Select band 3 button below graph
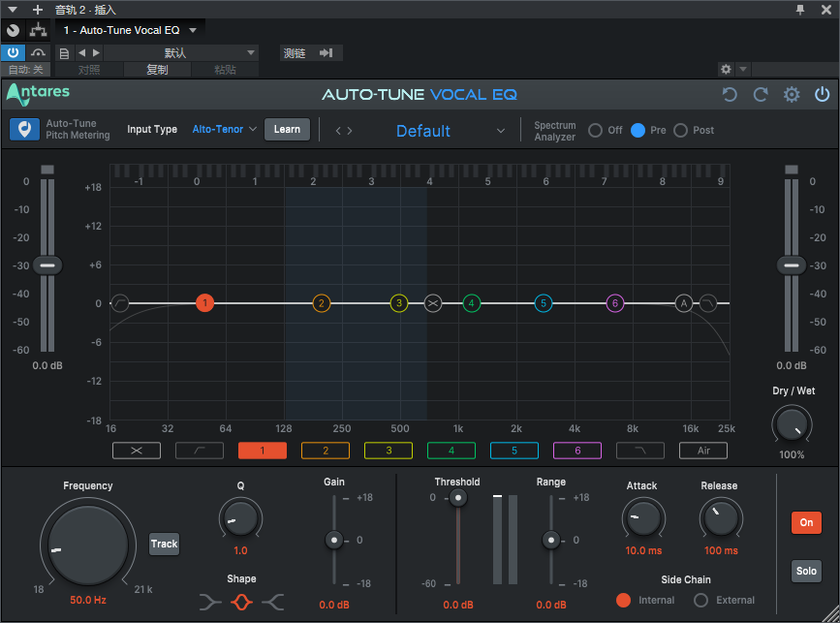 tap(389, 451)
